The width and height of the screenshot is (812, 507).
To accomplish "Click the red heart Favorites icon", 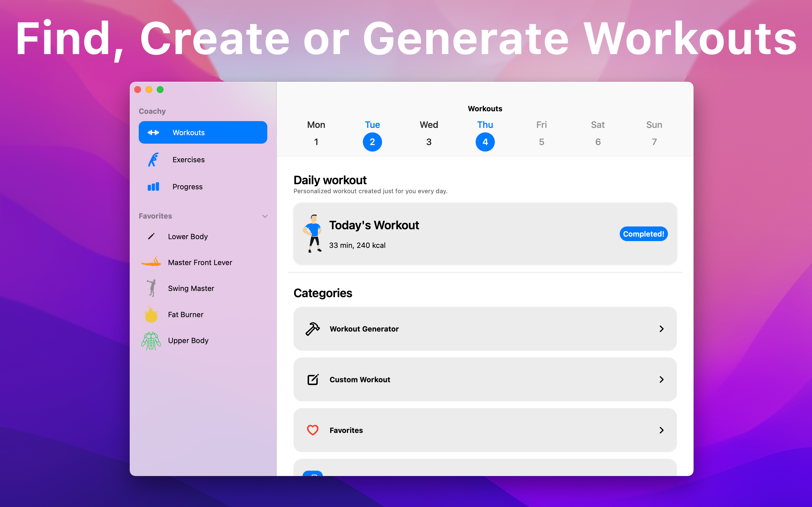I will pos(312,430).
